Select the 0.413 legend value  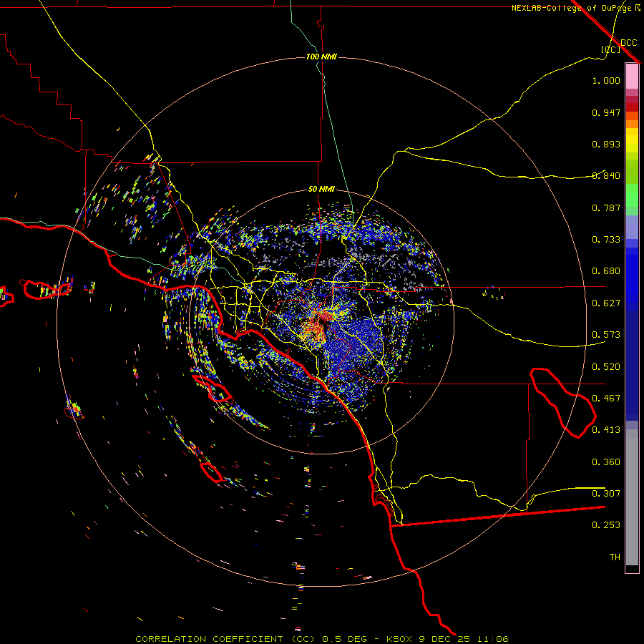pyautogui.click(x=606, y=430)
